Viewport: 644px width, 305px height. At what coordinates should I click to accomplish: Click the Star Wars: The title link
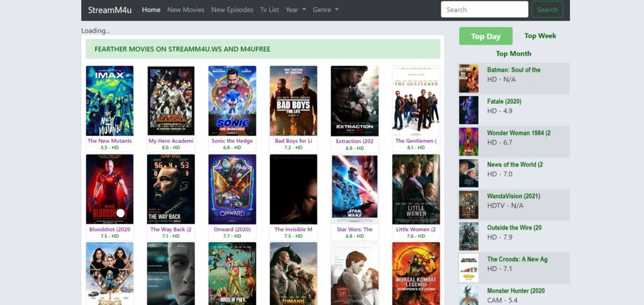pos(355,230)
